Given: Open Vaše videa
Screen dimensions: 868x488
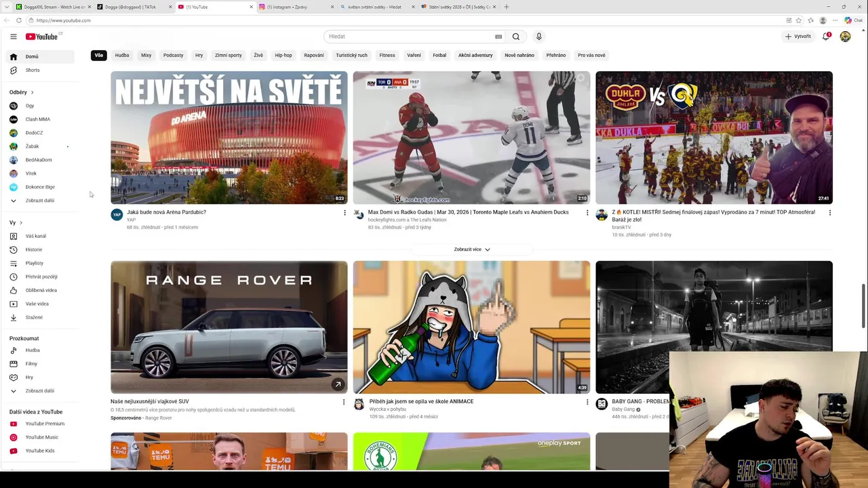Looking at the screenshot, I should coord(39,304).
